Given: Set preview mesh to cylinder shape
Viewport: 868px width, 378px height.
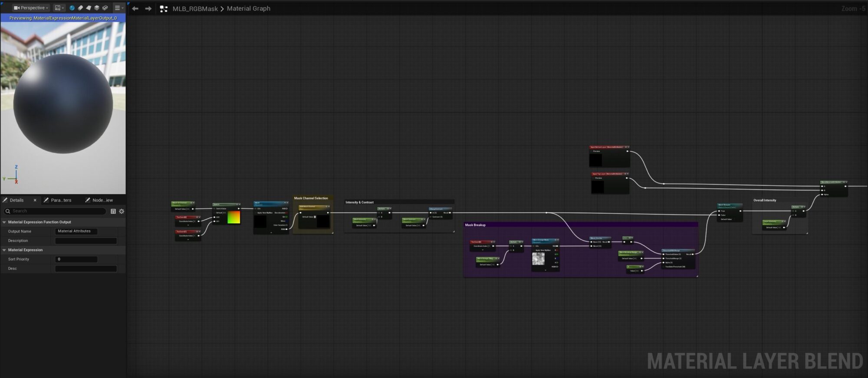Looking at the screenshot, I should (x=80, y=8).
